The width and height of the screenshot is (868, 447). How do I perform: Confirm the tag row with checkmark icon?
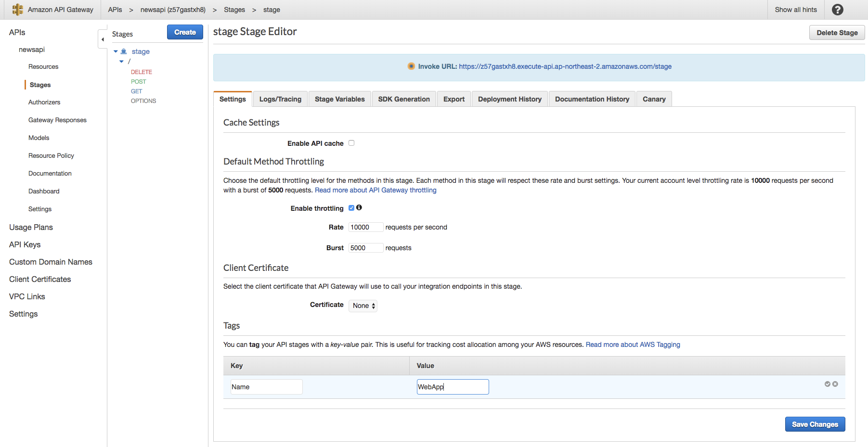(827, 384)
